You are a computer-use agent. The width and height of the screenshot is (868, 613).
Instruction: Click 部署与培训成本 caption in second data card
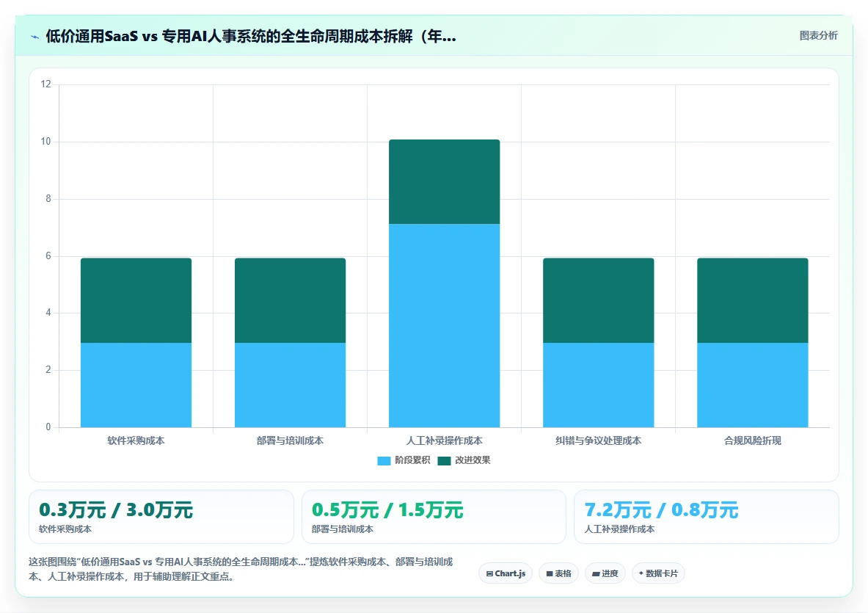pos(342,529)
